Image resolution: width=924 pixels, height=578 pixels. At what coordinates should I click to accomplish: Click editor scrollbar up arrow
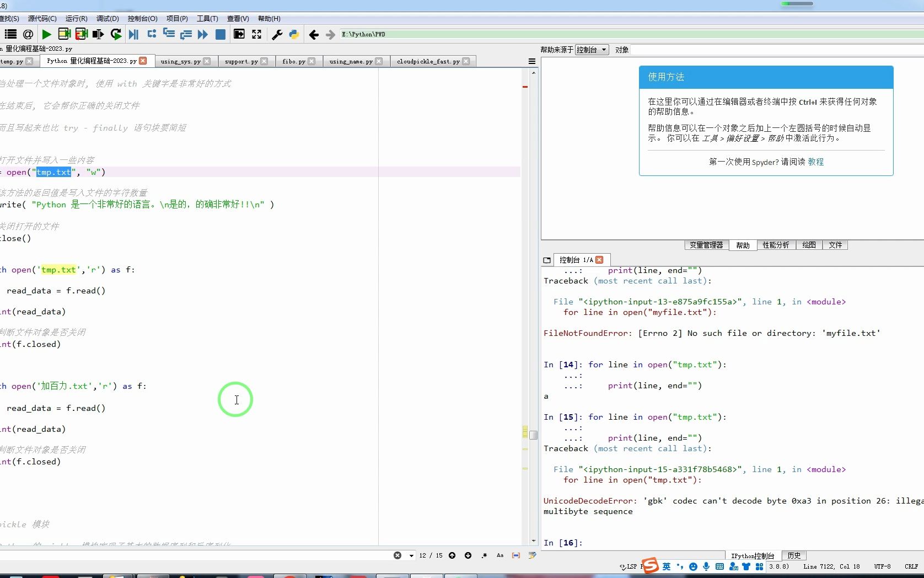(x=533, y=73)
